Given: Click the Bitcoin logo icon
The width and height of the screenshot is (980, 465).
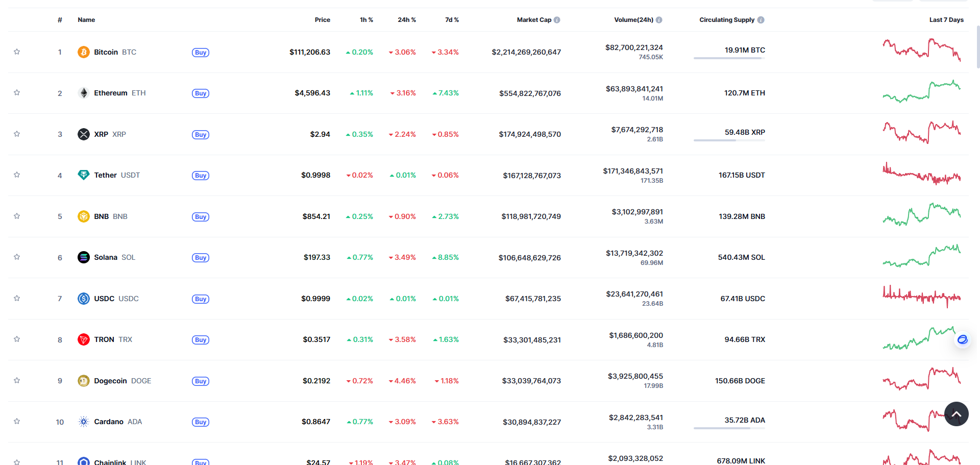Looking at the screenshot, I should [84, 52].
